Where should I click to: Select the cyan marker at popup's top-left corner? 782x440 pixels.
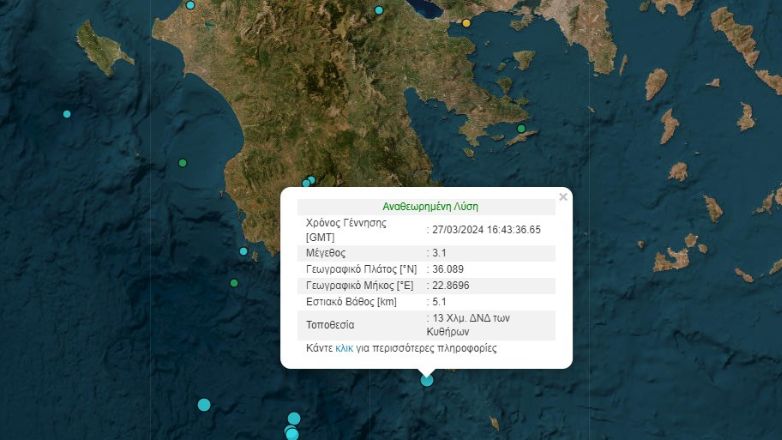(x=309, y=181)
